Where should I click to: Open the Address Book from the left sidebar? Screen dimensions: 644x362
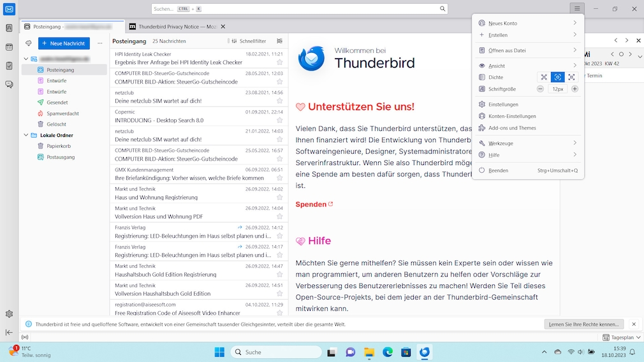tap(9, 29)
